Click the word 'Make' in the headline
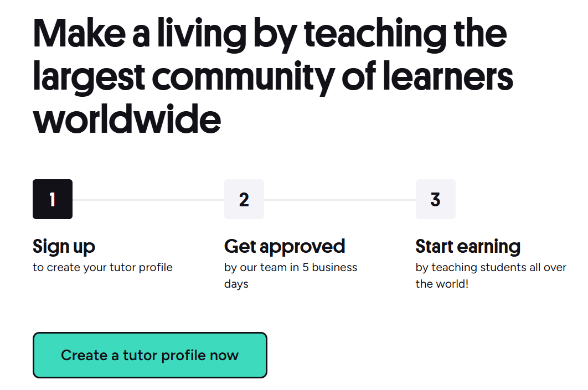Viewport: 588px width, 390px height. click(79, 34)
